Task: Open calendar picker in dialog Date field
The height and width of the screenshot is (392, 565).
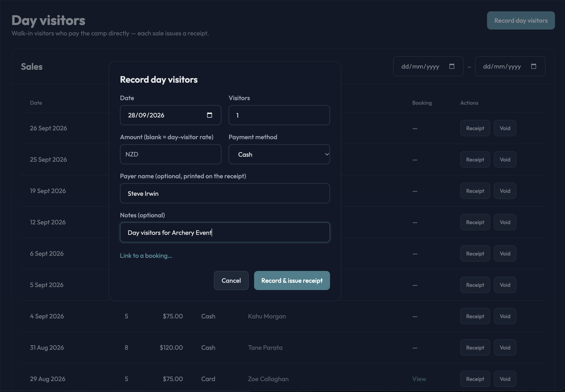Action: (209, 115)
